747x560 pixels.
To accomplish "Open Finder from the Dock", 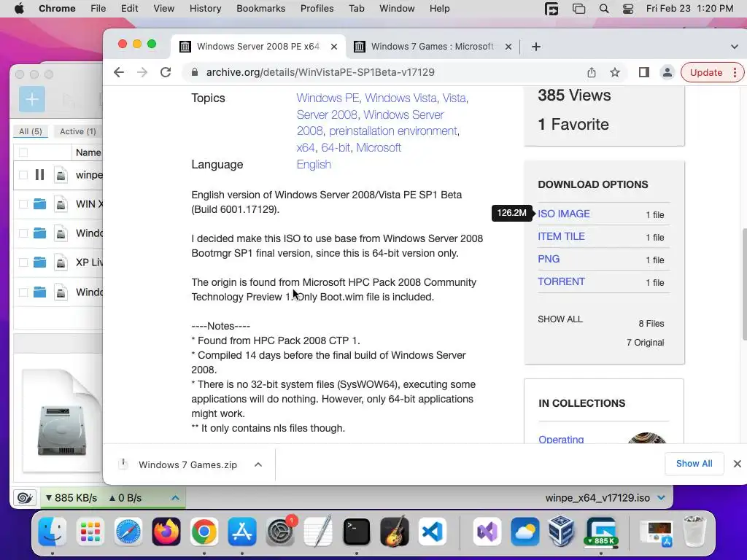I will click(x=52, y=532).
